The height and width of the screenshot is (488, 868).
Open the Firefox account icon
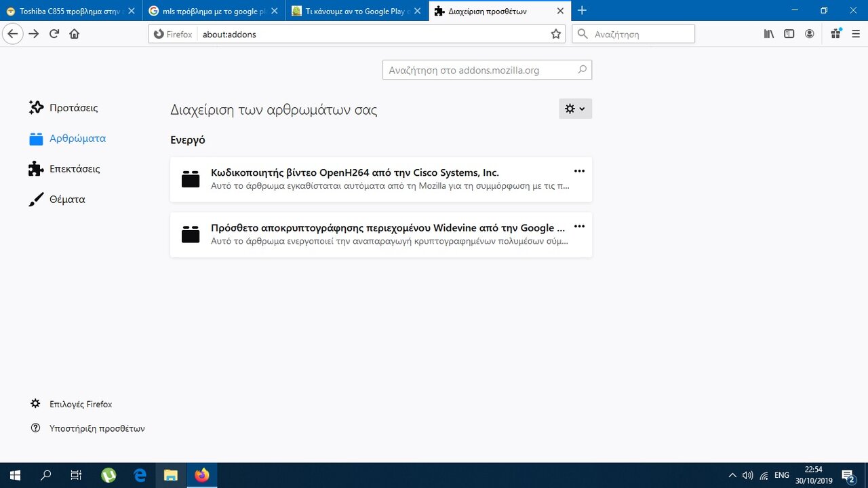810,34
